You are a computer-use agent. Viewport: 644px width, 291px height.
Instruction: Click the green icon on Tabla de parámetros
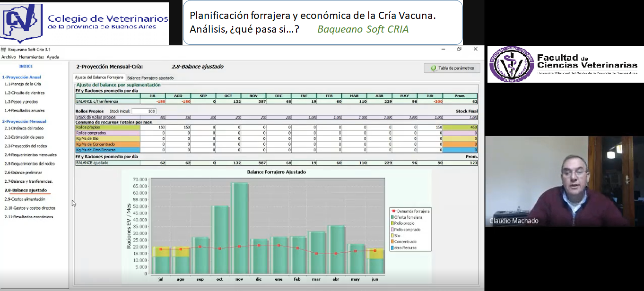click(434, 68)
